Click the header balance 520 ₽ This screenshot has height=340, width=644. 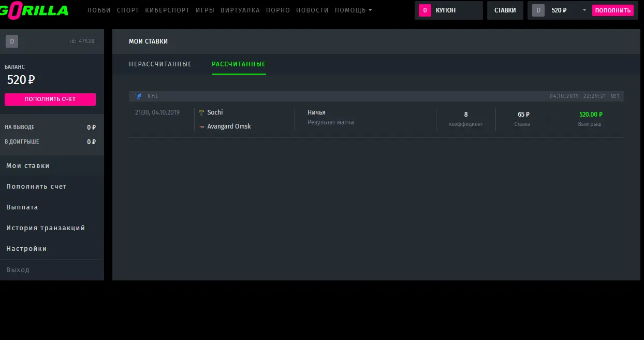[x=559, y=10]
